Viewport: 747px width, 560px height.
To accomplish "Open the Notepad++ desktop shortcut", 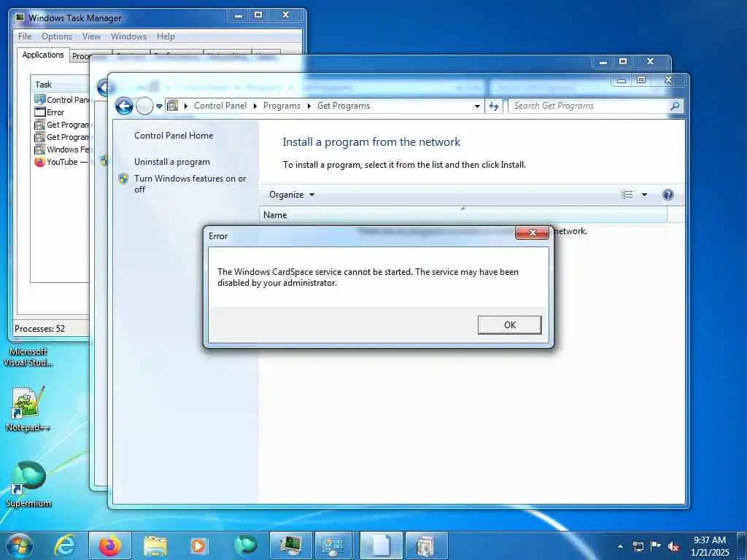I will click(28, 408).
